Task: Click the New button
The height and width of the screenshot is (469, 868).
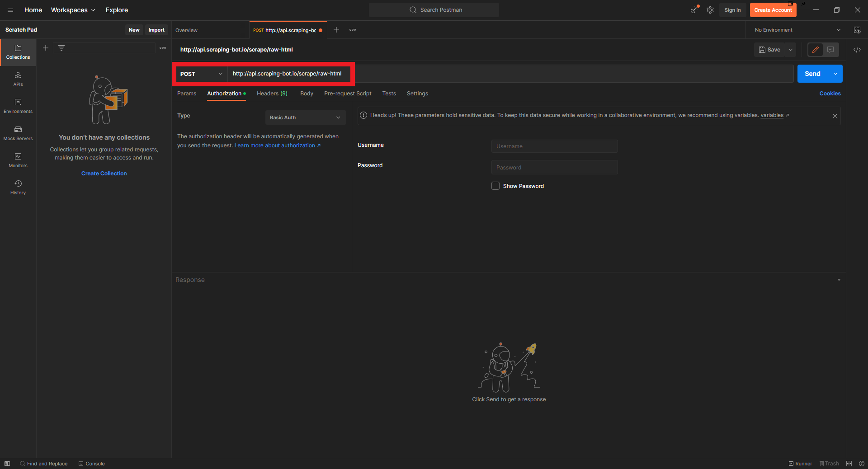Action: [x=134, y=30]
